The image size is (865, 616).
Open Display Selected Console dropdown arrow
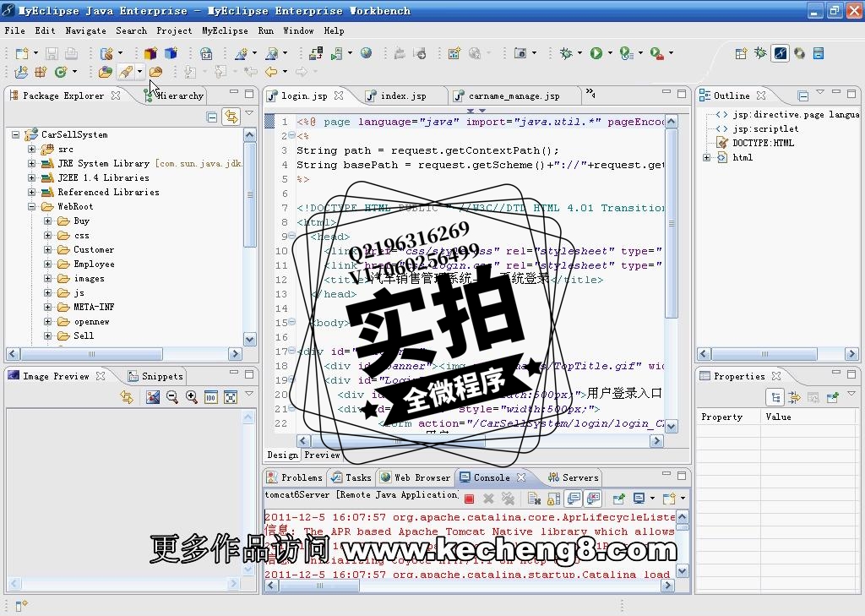652,499
